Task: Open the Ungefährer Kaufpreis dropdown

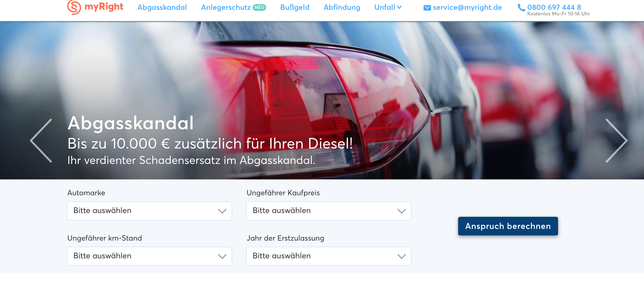Action: click(x=328, y=211)
